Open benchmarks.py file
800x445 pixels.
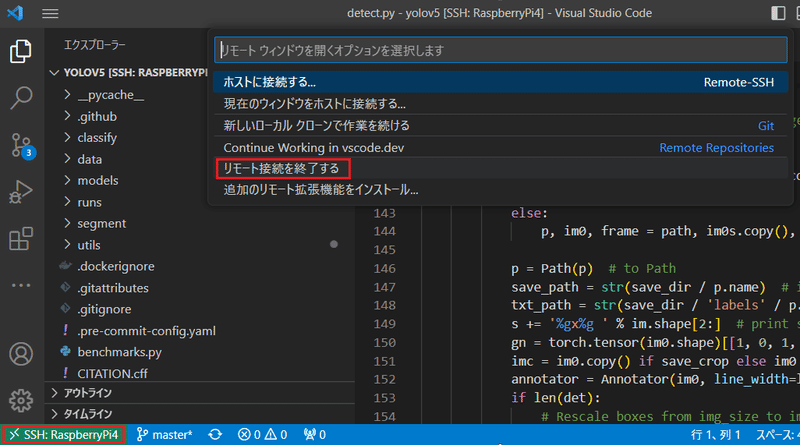pyautogui.click(x=119, y=352)
